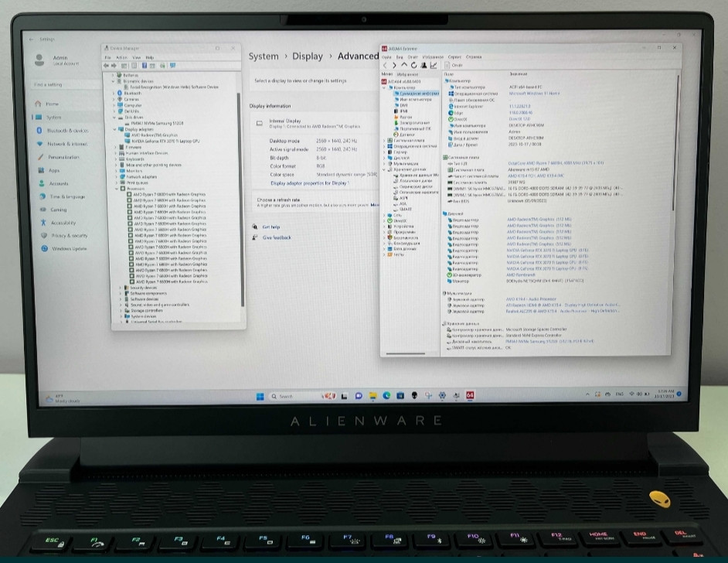Expand Monitors in the Device Manager tree

pyautogui.click(x=116, y=171)
